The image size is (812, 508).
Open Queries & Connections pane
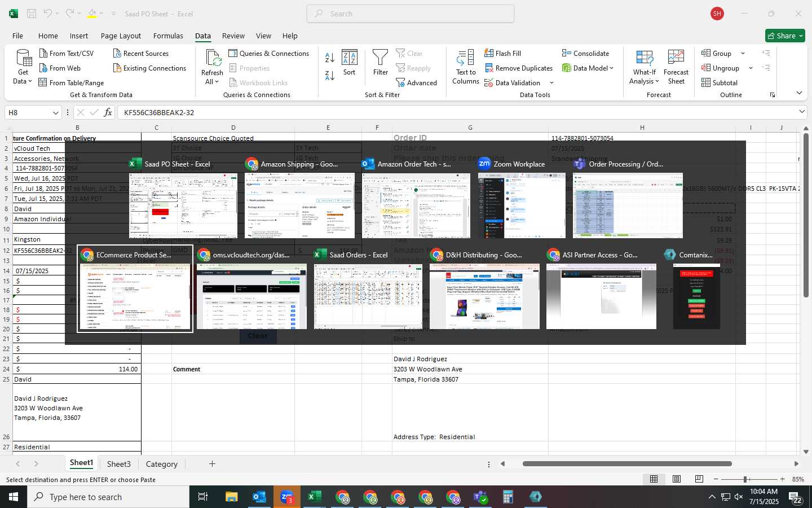pyautogui.click(x=269, y=53)
